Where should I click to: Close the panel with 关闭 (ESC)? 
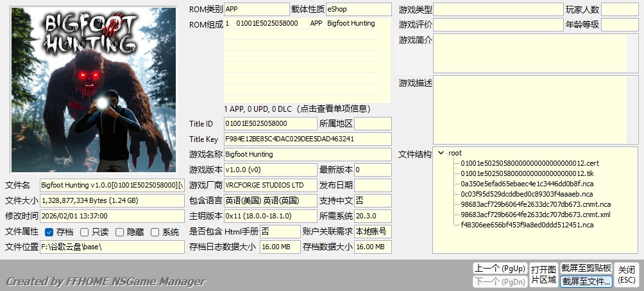click(x=626, y=275)
